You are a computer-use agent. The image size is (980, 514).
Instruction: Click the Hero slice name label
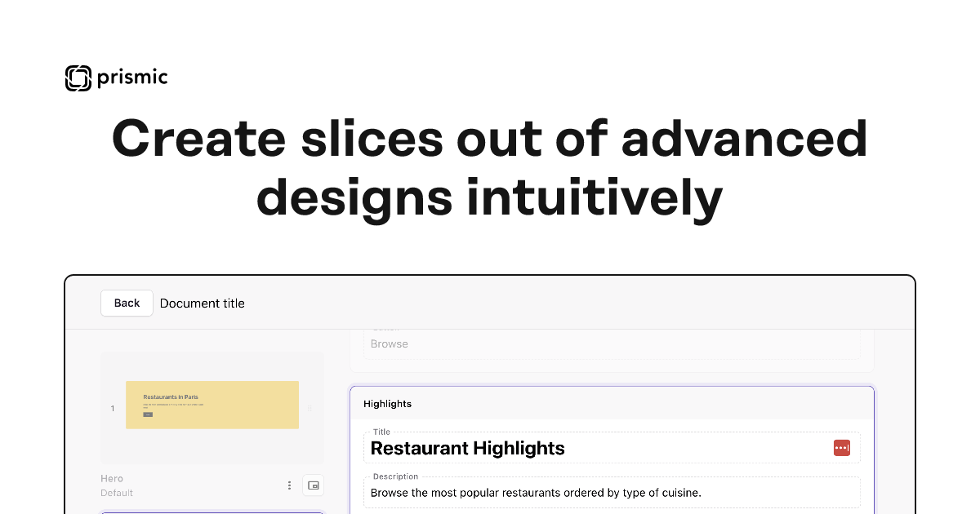click(112, 478)
